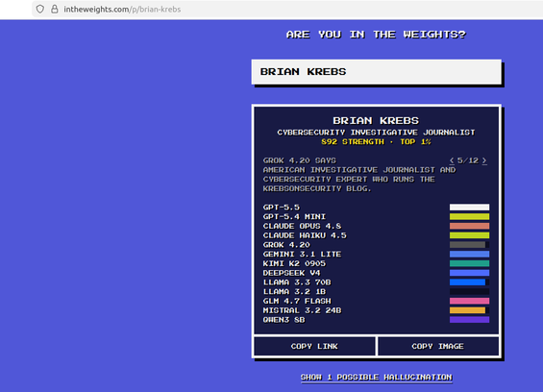Select the GPT-5.5 white strength bar

(x=469, y=208)
